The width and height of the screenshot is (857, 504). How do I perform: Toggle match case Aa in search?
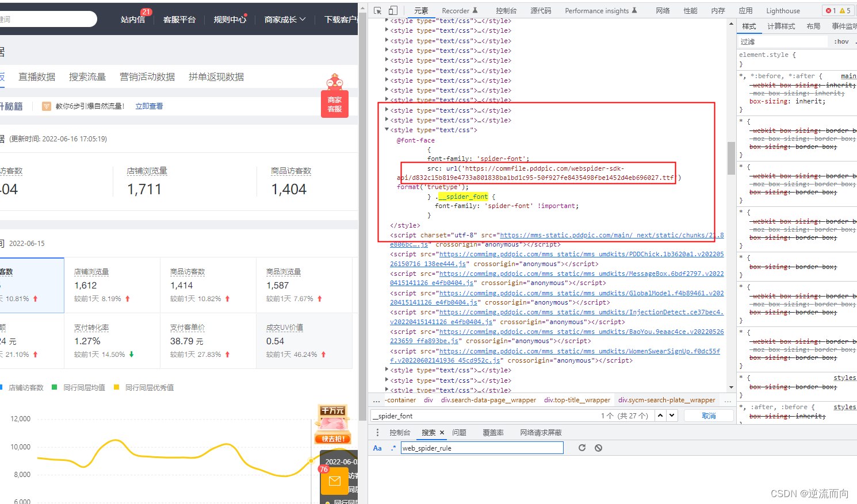[377, 448]
